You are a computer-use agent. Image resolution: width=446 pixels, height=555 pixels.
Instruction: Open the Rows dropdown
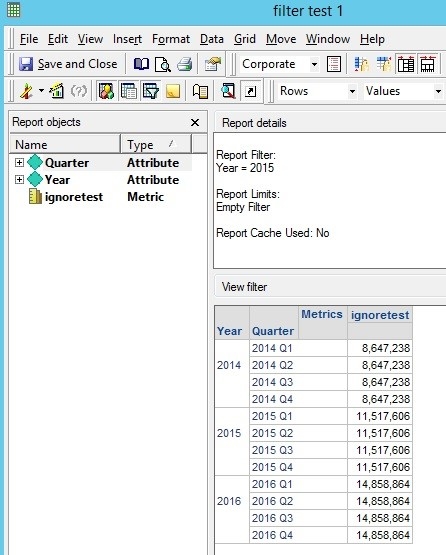point(352,91)
